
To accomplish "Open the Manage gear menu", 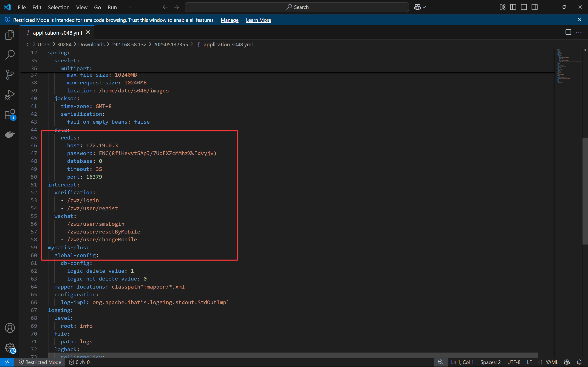I will click(x=10, y=348).
